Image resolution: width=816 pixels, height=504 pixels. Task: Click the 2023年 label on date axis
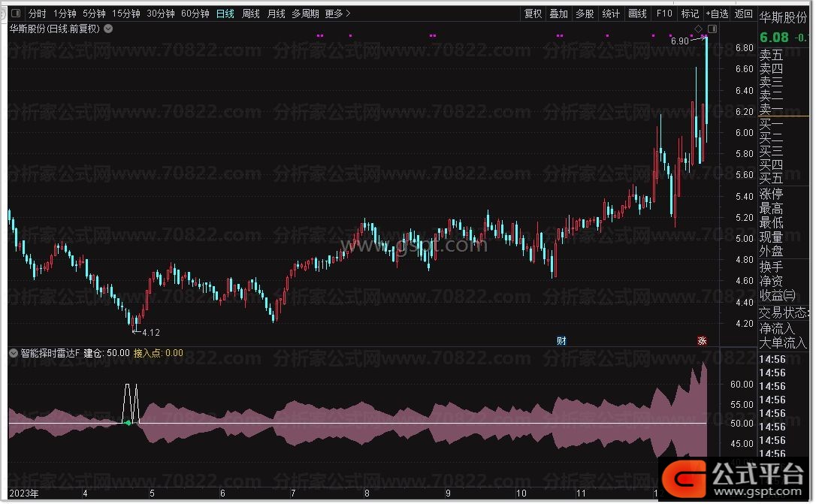point(24,493)
